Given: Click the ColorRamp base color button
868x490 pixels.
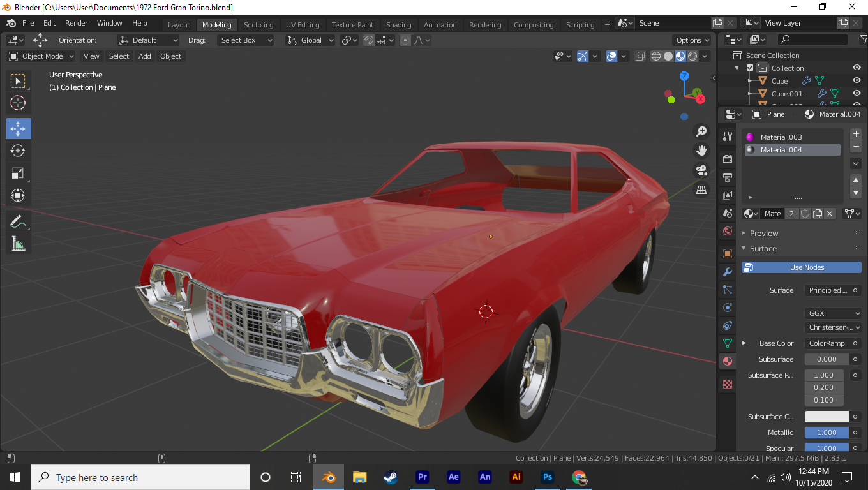Looking at the screenshot, I should 827,343.
